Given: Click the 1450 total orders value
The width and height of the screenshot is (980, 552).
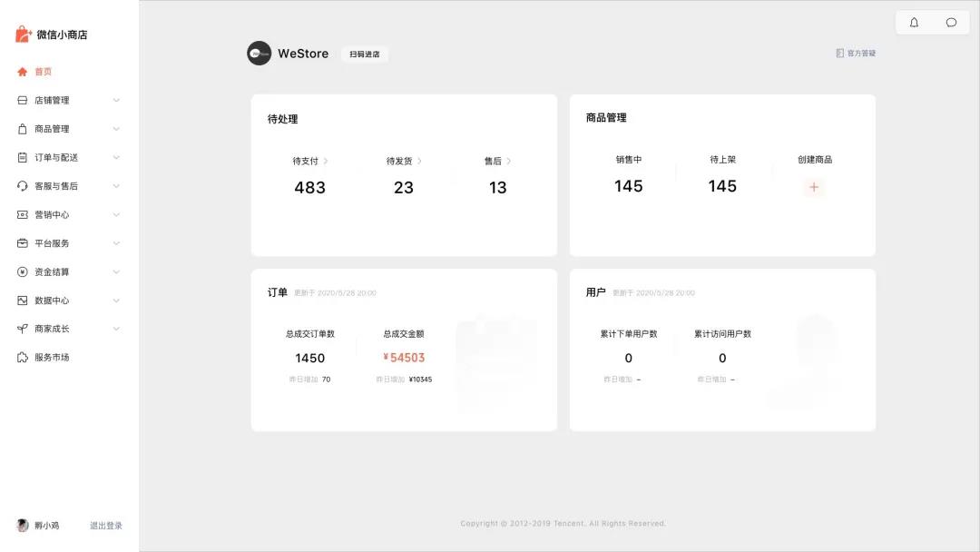Looking at the screenshot, I should 310,359.
